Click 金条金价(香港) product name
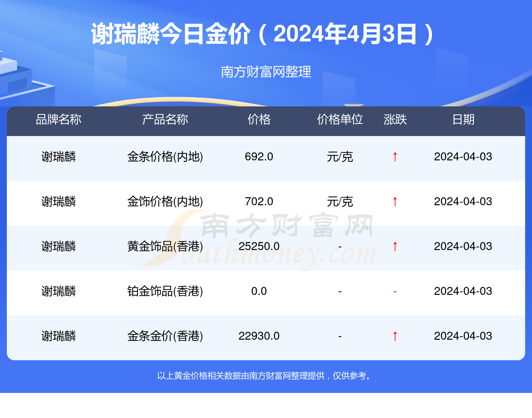Image resolution: width=532 pixels, height=418 pixels. (165, 336)
